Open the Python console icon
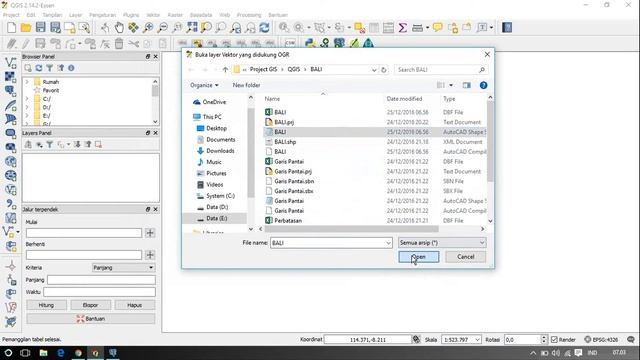The height and width of the screenshot is (360, 640). (310, 43)
